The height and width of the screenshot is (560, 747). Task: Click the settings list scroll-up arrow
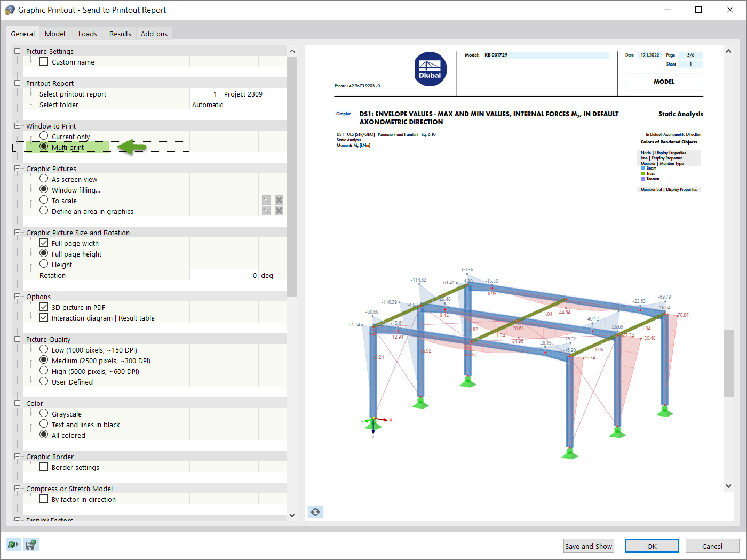click(x=292, y=51)
